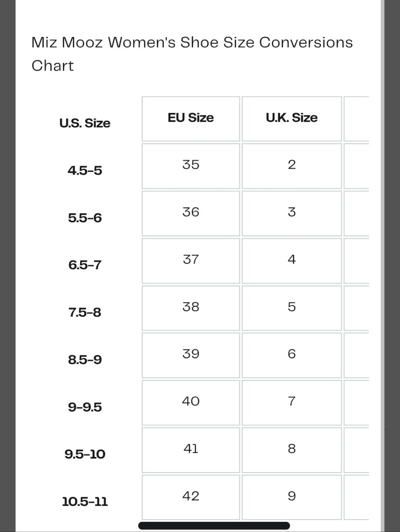The height and width of the screenshot is (532, 400).
Task: Tap the EU size 35 cell
Action: point(191,166)
